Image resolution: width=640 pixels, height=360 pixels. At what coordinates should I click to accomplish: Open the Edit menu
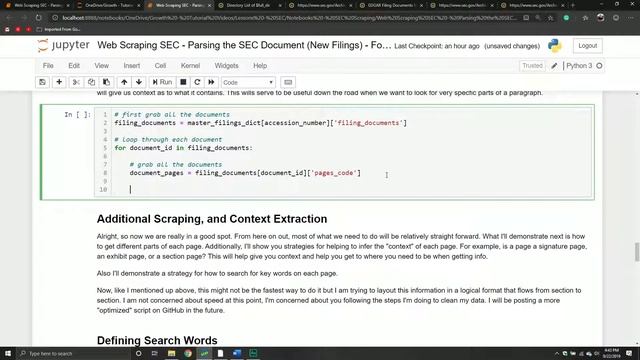tap(74, 66)
